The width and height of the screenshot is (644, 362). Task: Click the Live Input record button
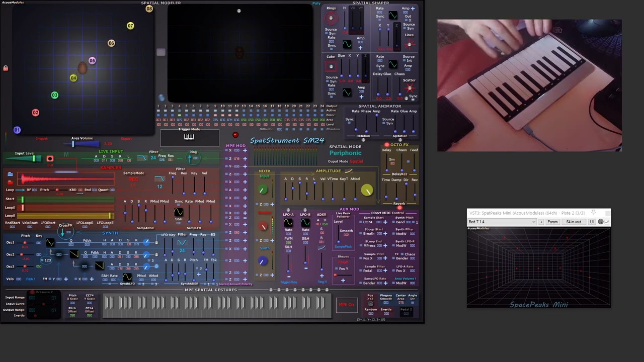pyautogui.click(x=50, y=159)
